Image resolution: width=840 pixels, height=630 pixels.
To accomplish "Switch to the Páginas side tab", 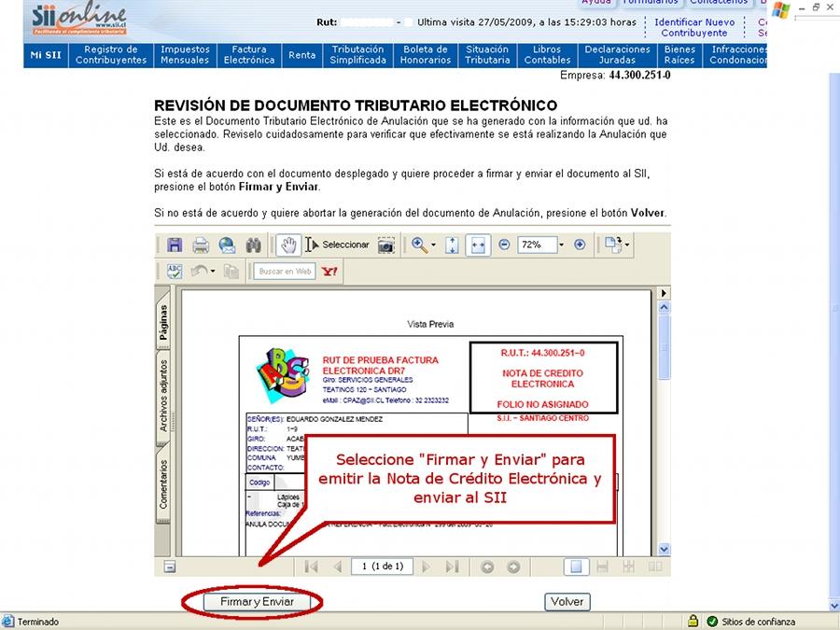I will (163, 321).
